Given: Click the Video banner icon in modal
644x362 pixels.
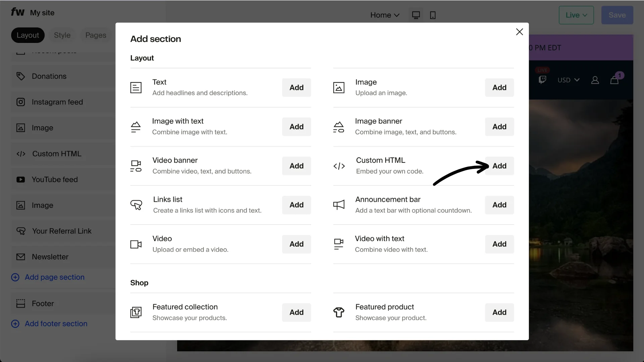Looking at the screenshot, I should pos(136,166).
